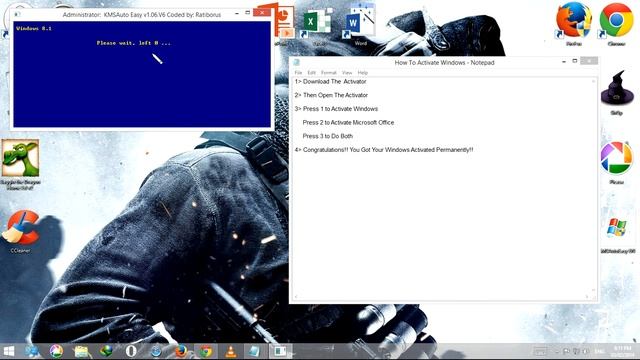Open File Explorer folder in taskbar
This screenshot has height=360, width=640.
click(x=81, y=351)
